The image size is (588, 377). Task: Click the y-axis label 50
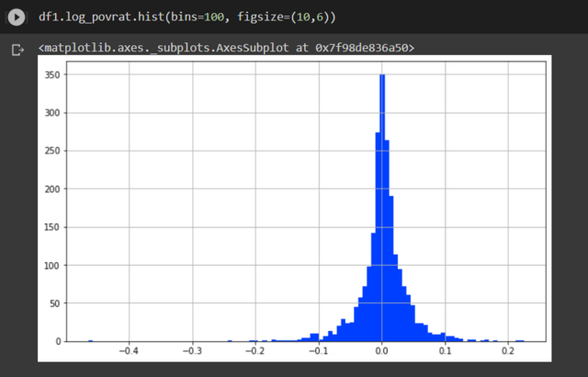(55, 303)
